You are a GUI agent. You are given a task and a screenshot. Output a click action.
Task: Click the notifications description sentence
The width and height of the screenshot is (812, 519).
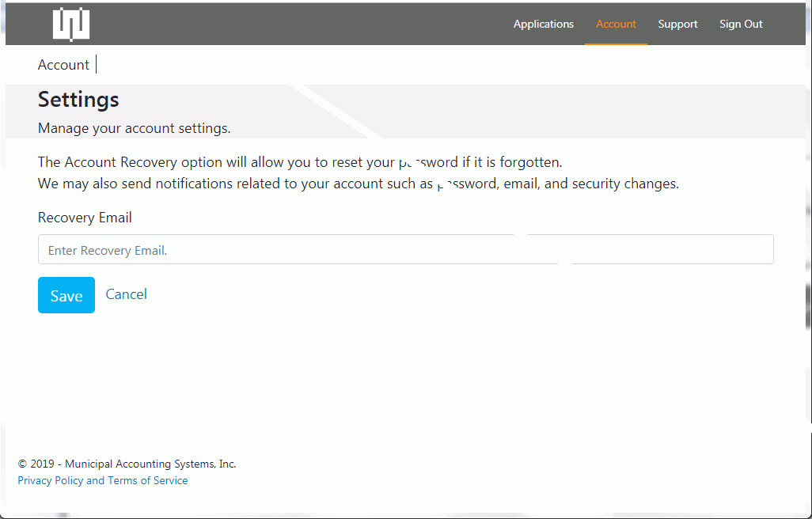point(358,184)
